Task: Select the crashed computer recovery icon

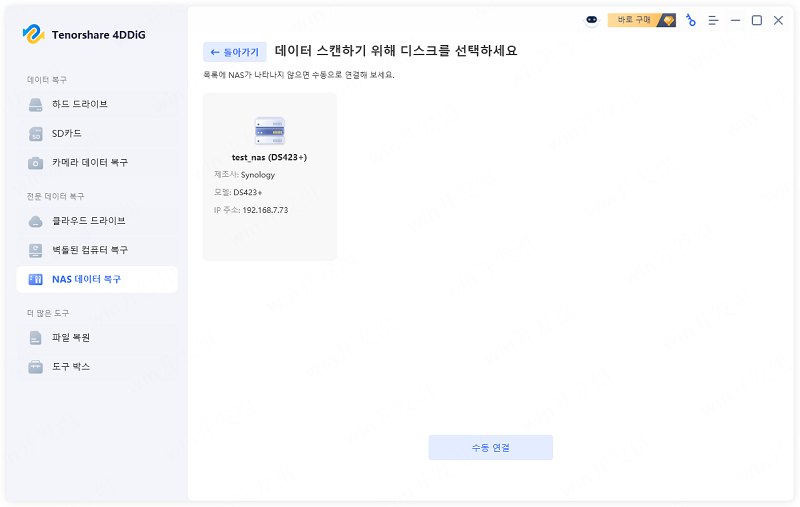Action: pyautogui.click(x=35, y=250)
